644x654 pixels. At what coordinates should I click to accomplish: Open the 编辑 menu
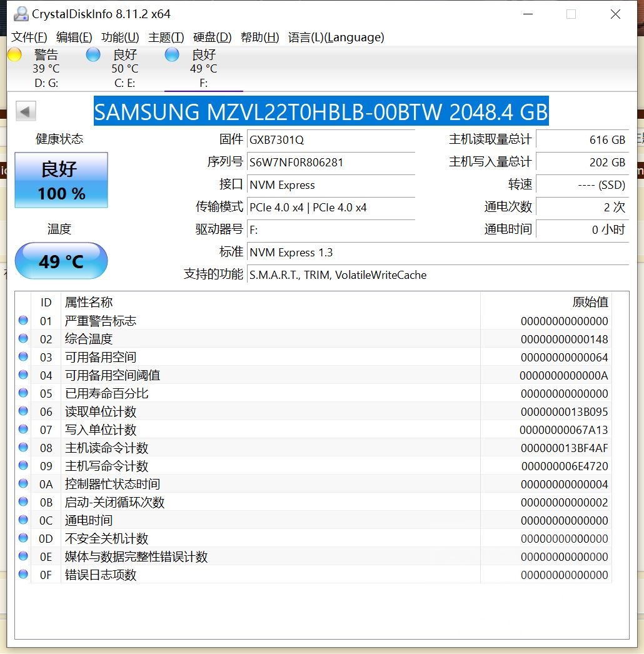(73, 38)
